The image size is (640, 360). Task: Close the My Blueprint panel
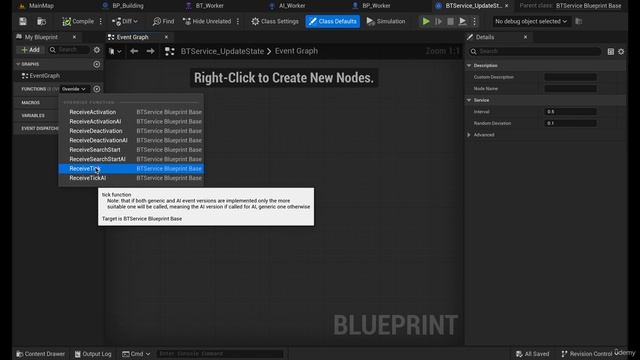[x=74, y=37]
